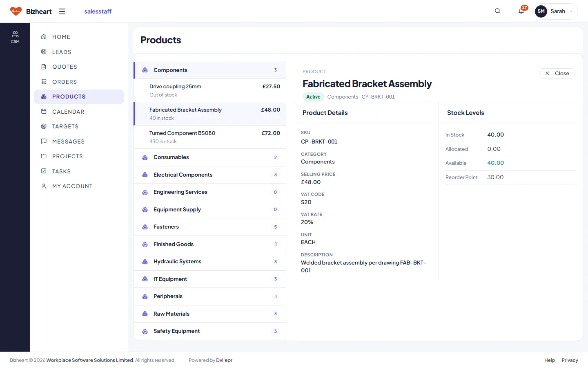The height and width of the screenshot is (368, 588).
Task: Open the Privacy footer link
Action: [x=570, y=360]
